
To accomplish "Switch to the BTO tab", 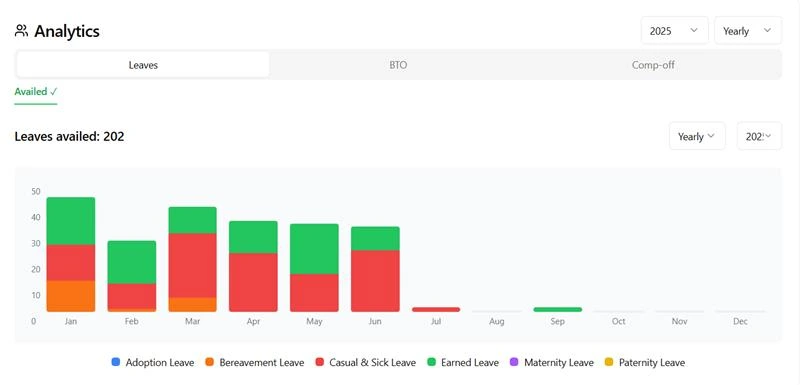I will click(398, 65).
